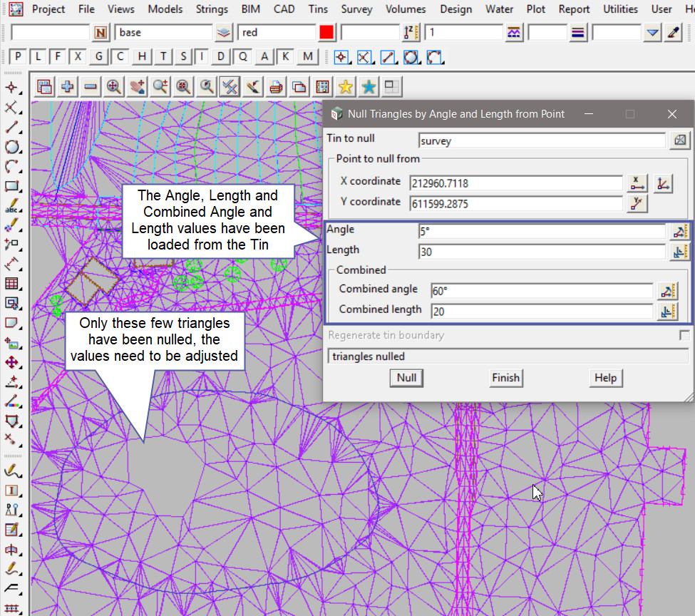Toggle the P snap button
The image size is (695, 616).
(x=19, y=57)
